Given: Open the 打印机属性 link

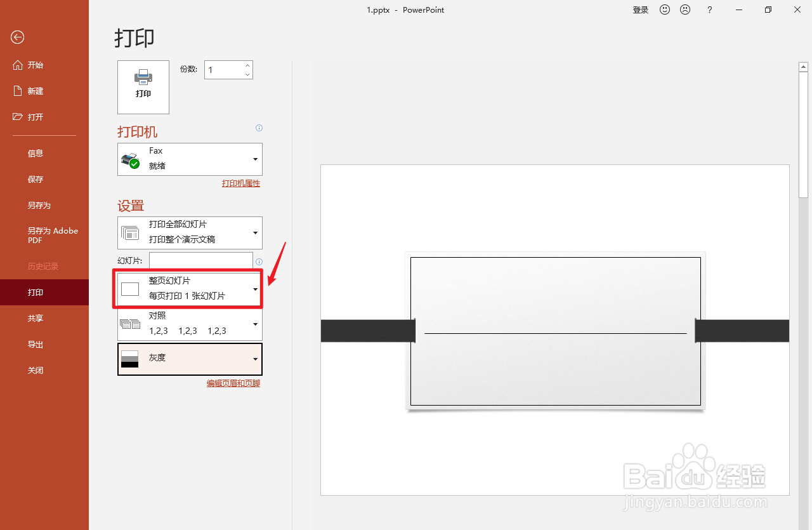Looking at the screenshot, I should [241, 183].
